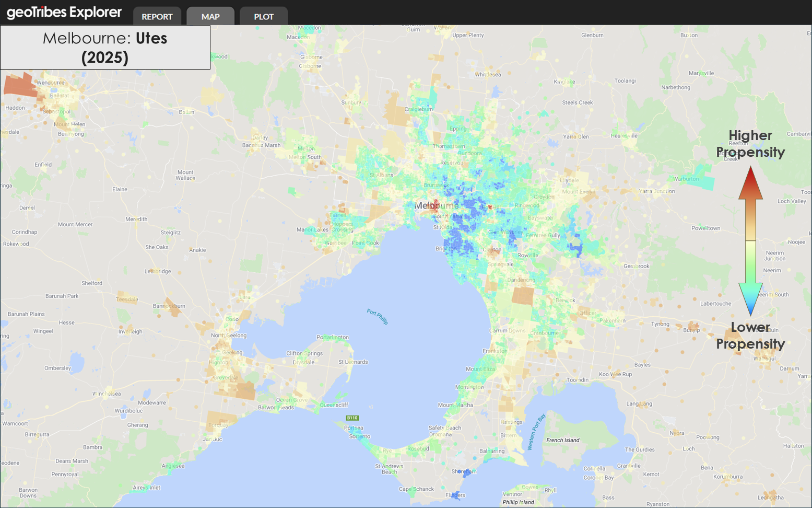The width and height of the screenshot is (812, 508).
Task: Click the Melbourne city label on map
Action: (436, 205)
